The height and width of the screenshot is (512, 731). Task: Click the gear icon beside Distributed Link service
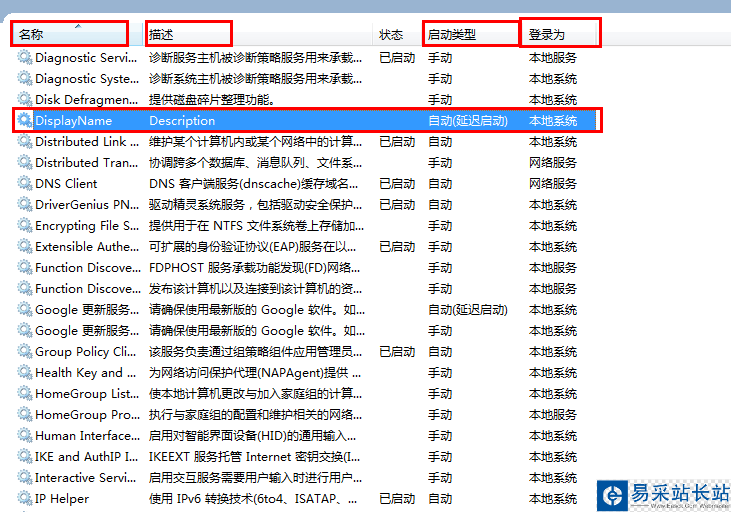point(25,141)
